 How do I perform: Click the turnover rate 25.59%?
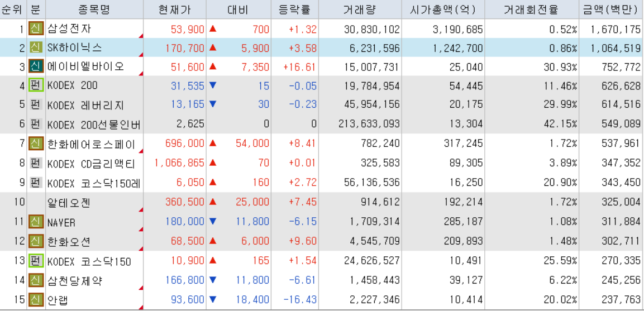click(560, 261)
